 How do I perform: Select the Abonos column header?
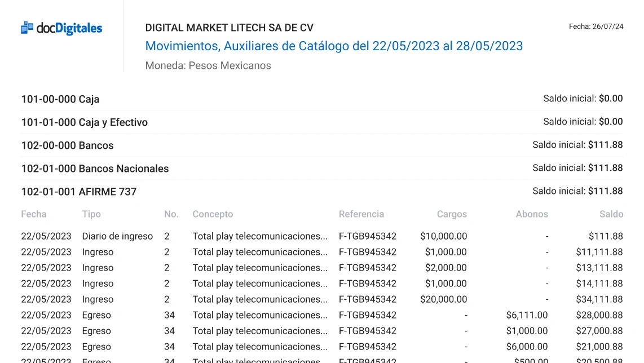pyautogui.click(x=532, y=214)
